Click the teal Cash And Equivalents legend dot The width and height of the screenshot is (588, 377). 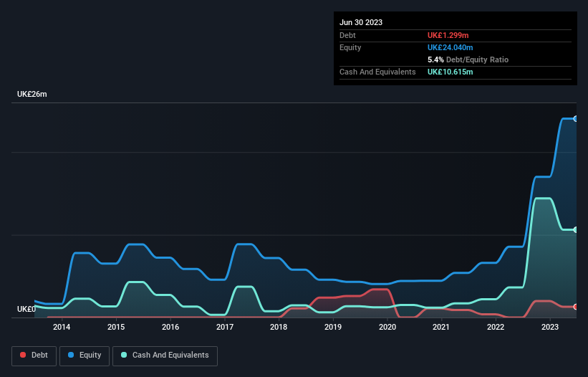click(x=124, y=355)
